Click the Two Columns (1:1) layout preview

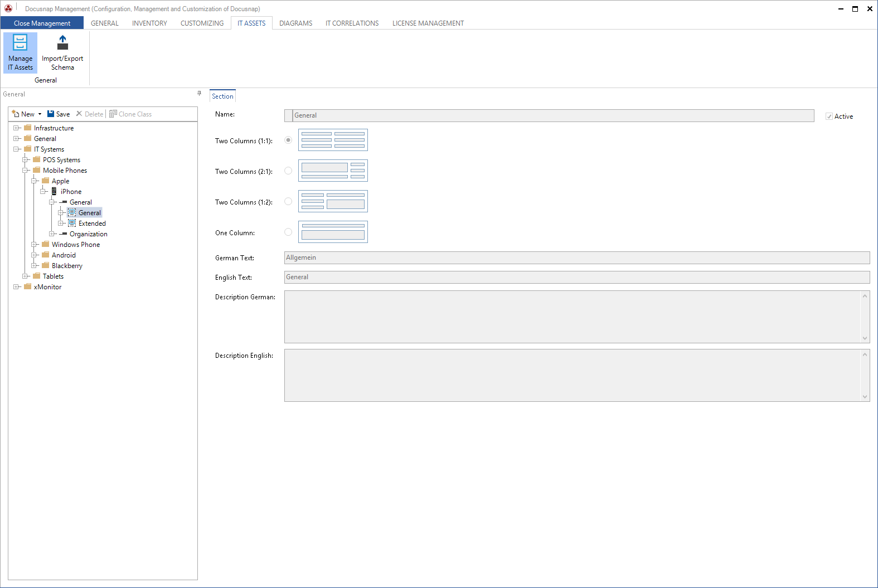[x=333, y=140]
